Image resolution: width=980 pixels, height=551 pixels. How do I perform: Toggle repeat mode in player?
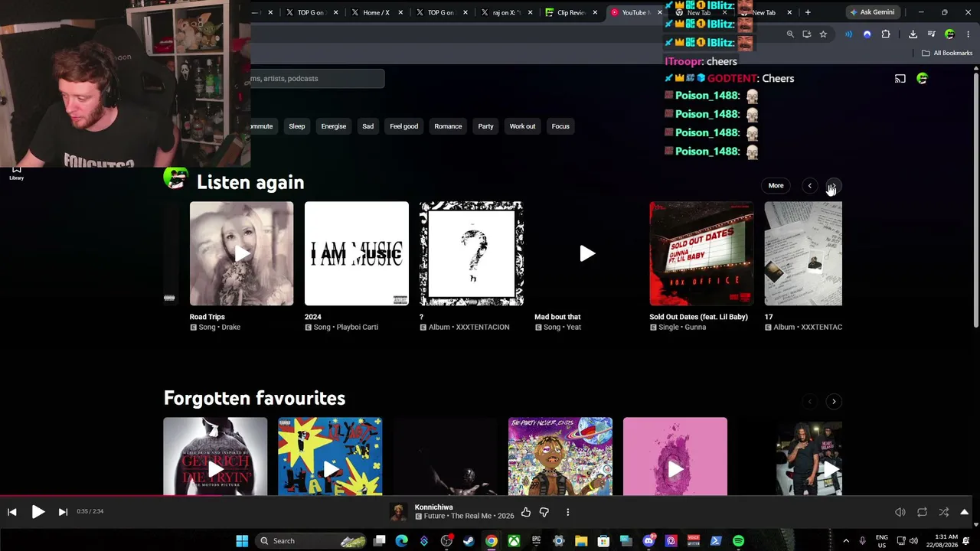coord(922,512)
